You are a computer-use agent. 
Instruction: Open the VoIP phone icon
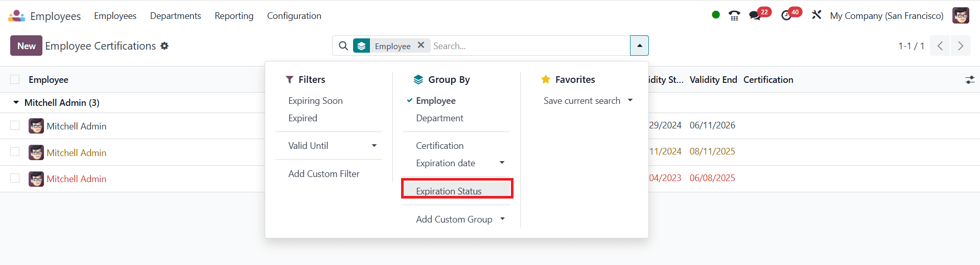point(734,15)
